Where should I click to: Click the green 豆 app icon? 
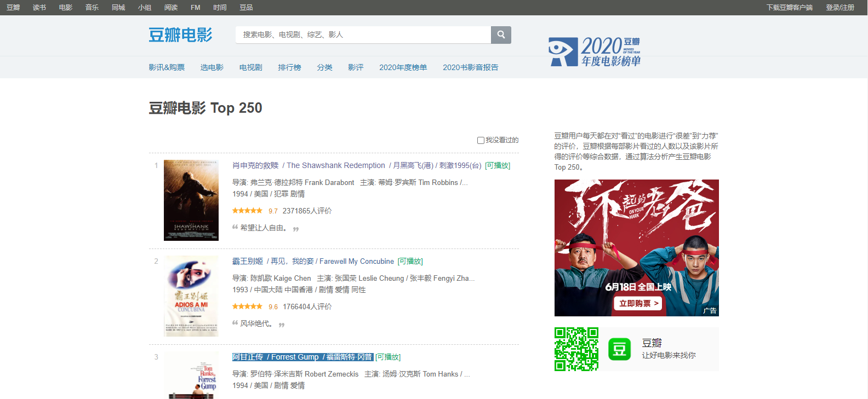pos(619,349)
